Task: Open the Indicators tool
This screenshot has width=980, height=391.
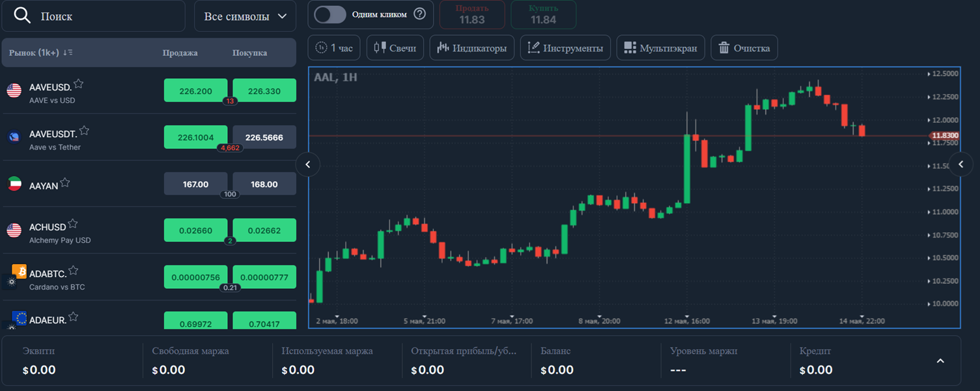Action: [472, 47]
